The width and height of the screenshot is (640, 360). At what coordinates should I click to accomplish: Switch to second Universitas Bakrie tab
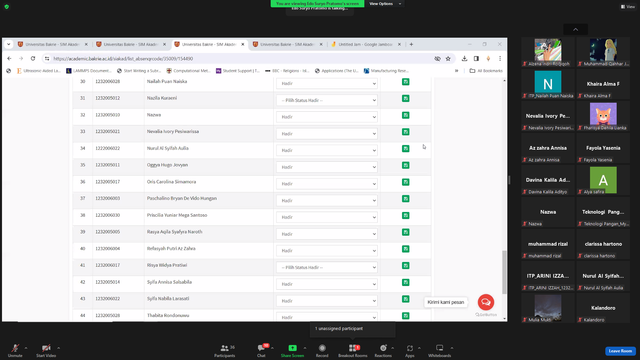[131, 44]
